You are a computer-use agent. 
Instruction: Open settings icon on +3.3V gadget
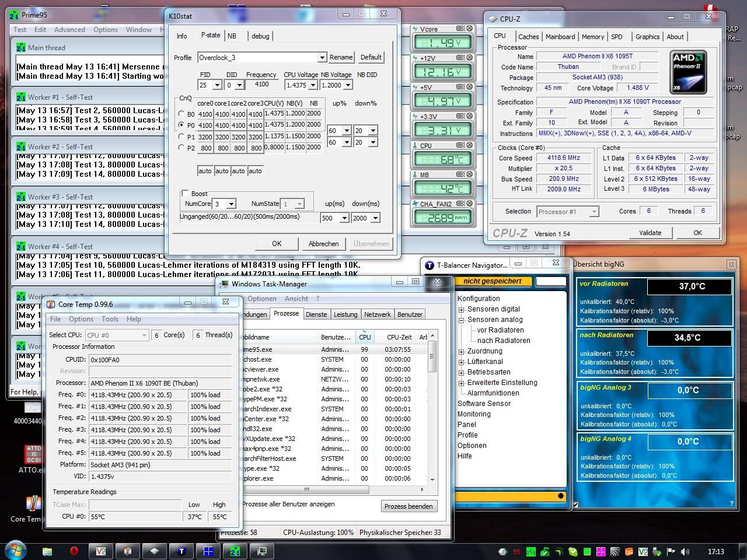460,116
